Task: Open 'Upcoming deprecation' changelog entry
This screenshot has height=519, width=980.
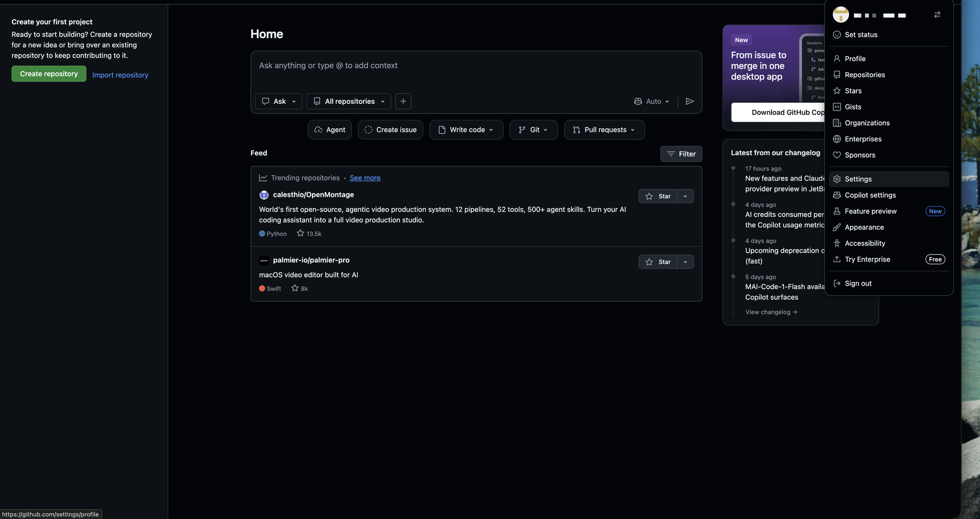Action: [785, 256]
